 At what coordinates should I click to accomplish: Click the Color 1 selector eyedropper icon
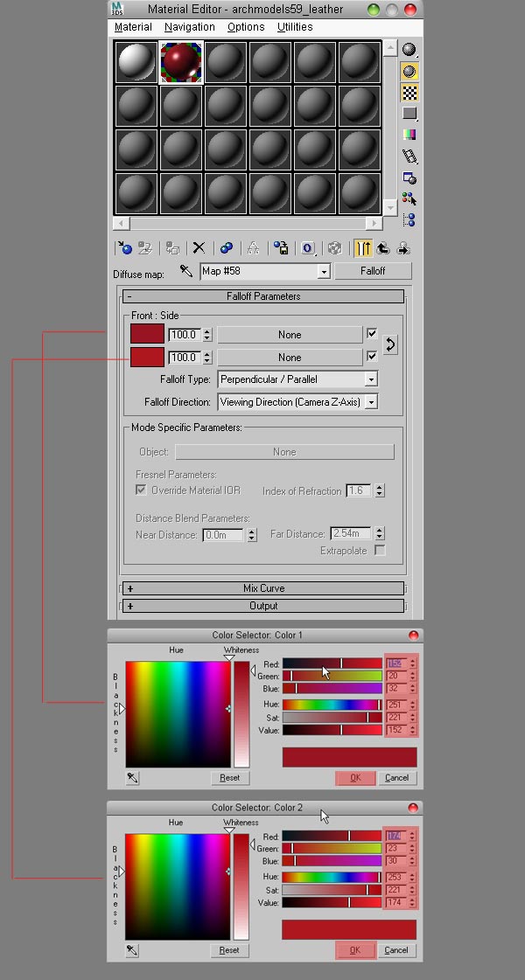133,777
